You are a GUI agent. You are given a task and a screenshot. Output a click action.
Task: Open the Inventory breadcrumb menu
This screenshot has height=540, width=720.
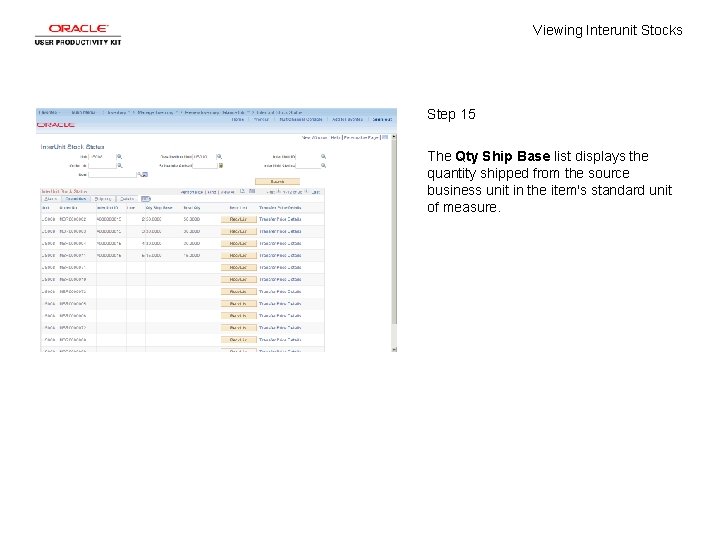(118, 112)
